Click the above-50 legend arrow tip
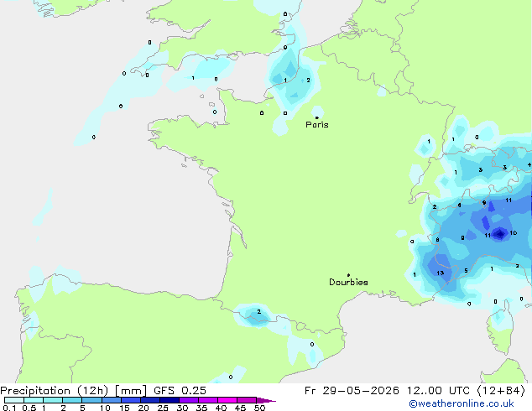The width and height of the screenshot is (532, 411). click(266, 400)
